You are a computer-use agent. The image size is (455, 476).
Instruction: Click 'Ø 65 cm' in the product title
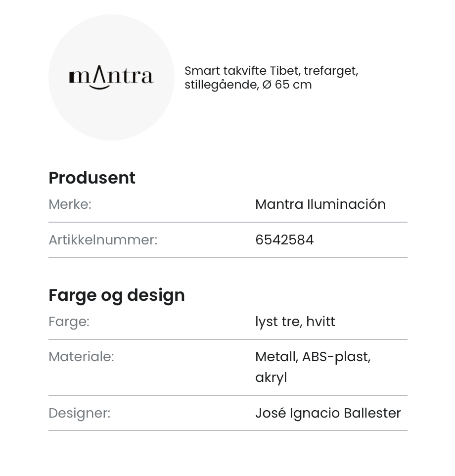pos(287,85)
